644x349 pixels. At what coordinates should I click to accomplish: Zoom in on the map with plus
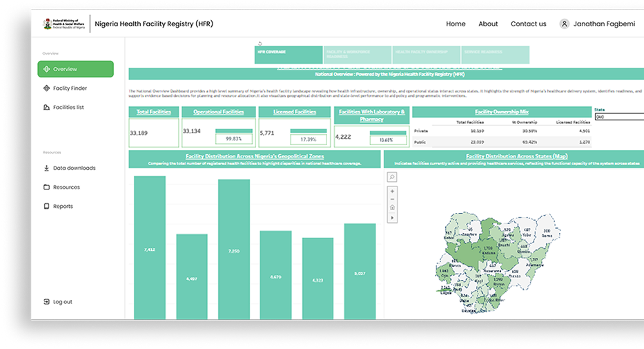(x=392, y=191)
